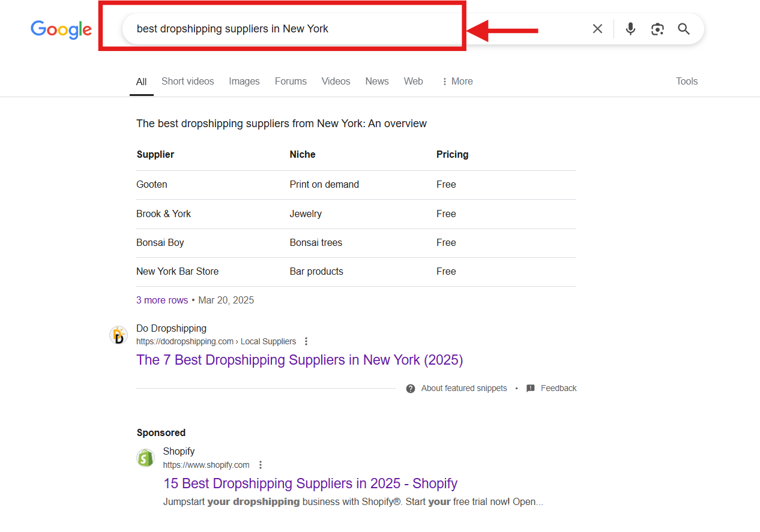Viewport: 760px width, 532px height.
Task: Click the Mar 20, 2025 date text
Action: pyautogui.click(x=226, y=300)
